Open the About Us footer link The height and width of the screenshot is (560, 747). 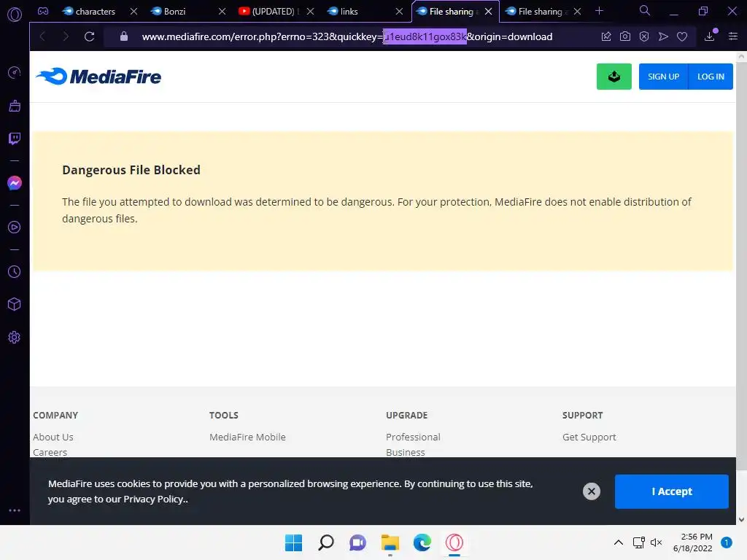pos(53,437)
